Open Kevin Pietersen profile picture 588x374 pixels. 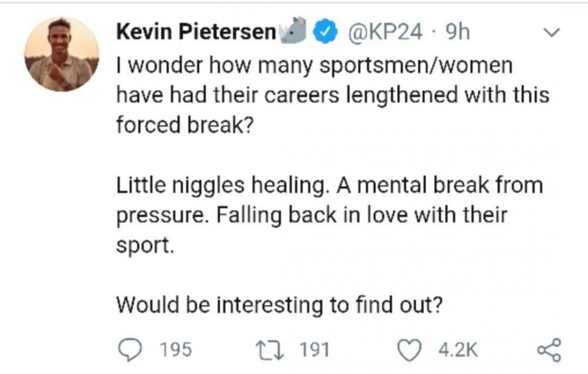tap(62, 54)
